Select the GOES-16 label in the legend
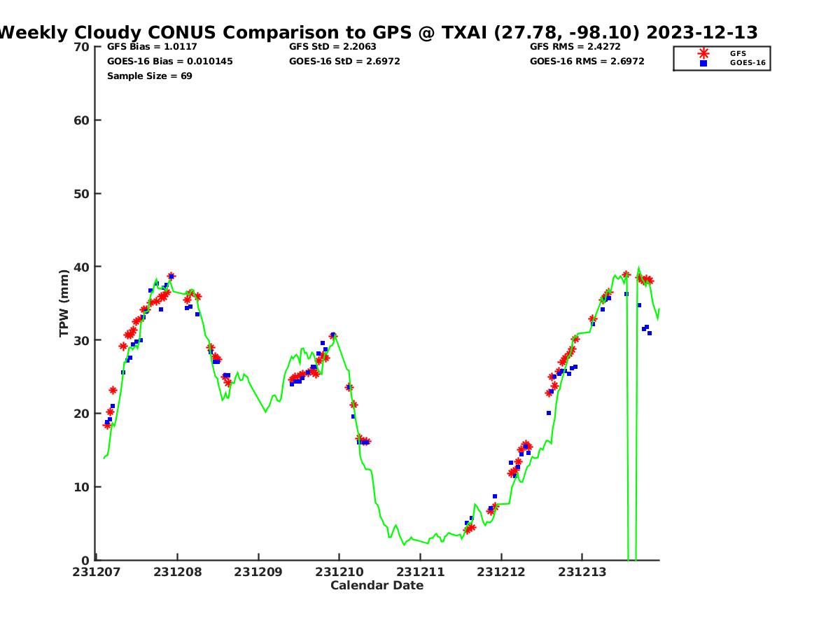Image resolution: width=840 pixels, height=630 pixels. 748,63
